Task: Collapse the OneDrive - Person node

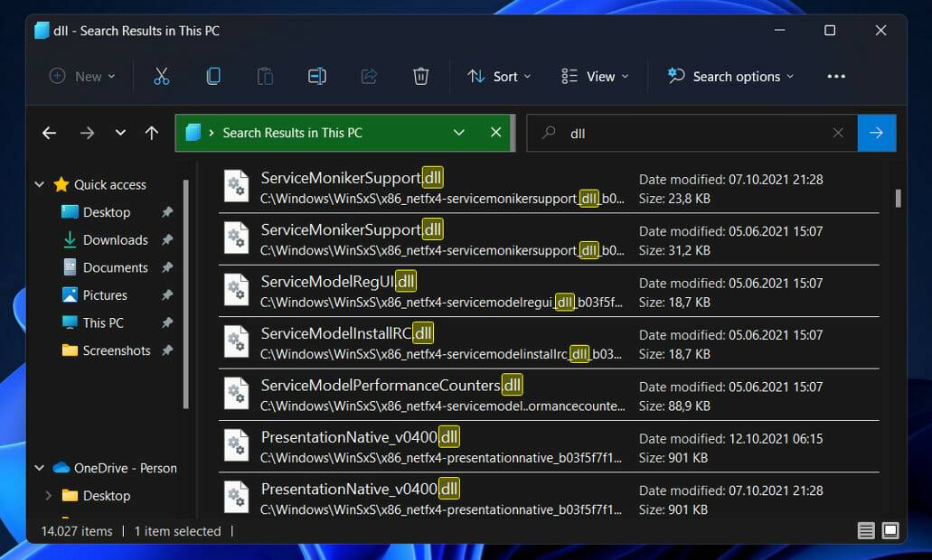Action: coord(40,468)
